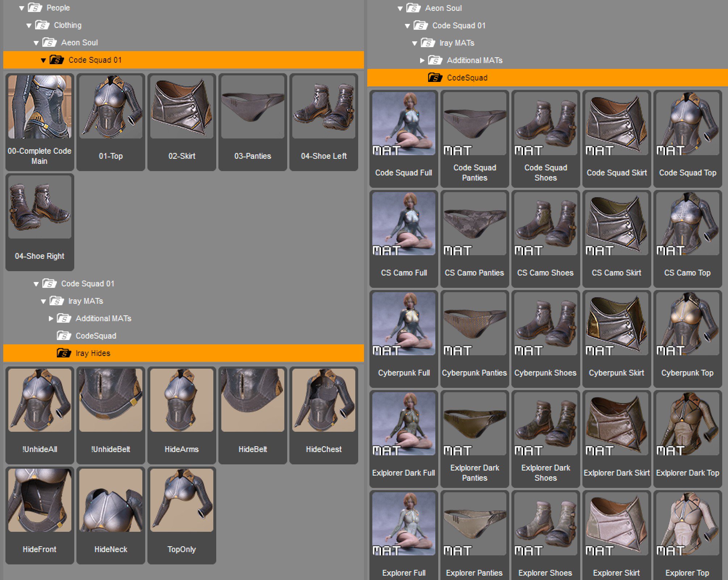Collapse highlighted Code Squad 01 arrow
Image resolution: width=728 pixels, height=580 pixels.
pyautogui.click(x=43, y=60)
